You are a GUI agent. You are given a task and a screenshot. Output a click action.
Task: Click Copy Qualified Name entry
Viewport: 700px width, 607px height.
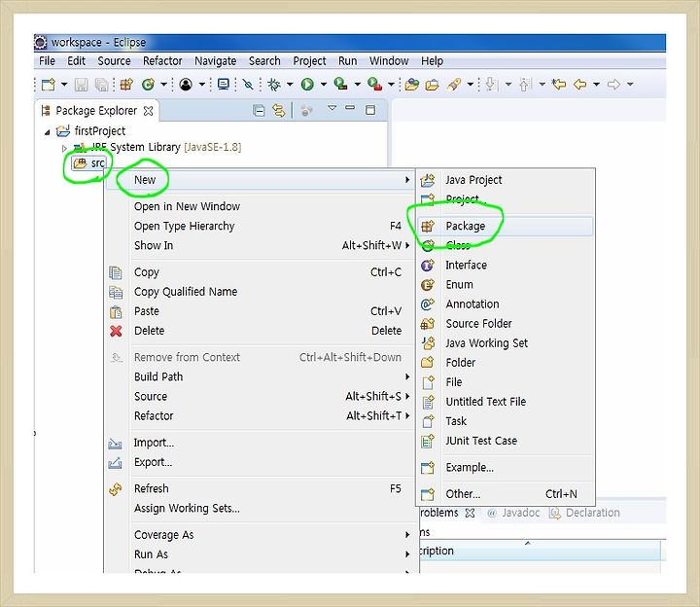(261, 292)
